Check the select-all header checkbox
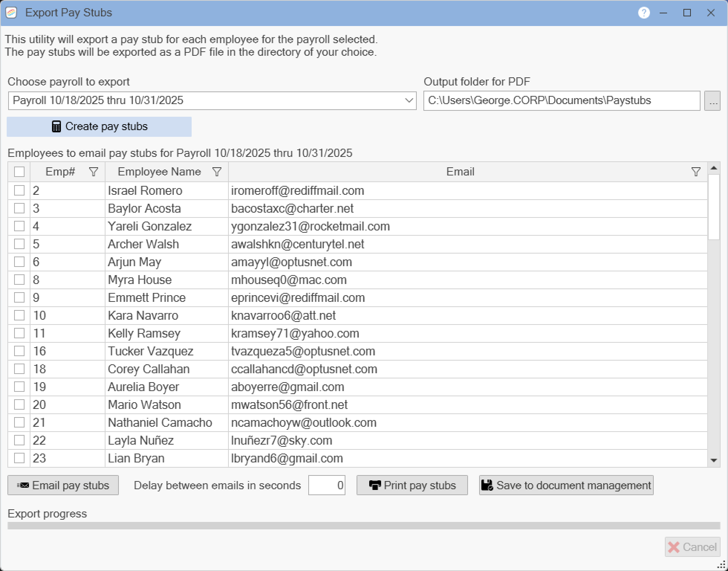Screen dimensions: 728x571 pyautogui.click(x=19, y=172)
